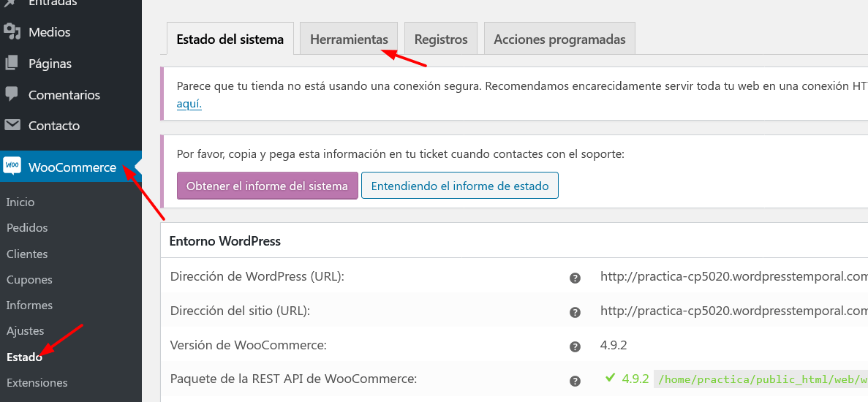Click the Páginas pages icon

(x=12, y=64)
